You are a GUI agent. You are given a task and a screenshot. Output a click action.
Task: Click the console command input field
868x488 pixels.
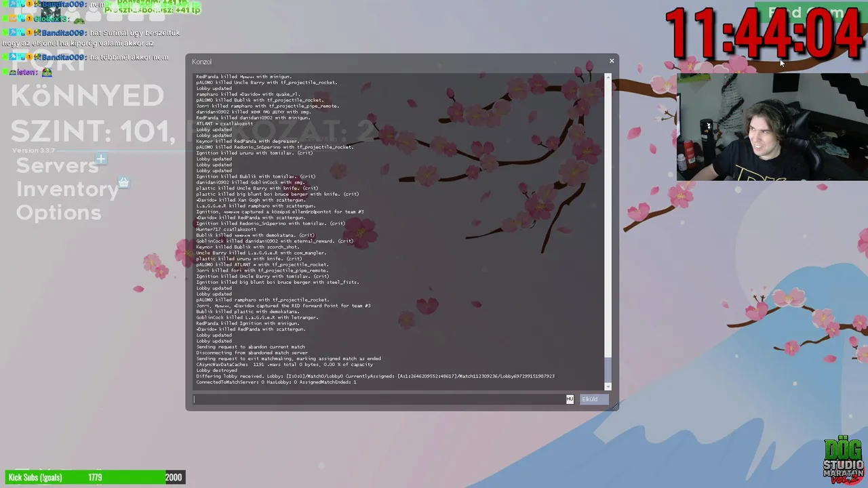click(380, 399)
